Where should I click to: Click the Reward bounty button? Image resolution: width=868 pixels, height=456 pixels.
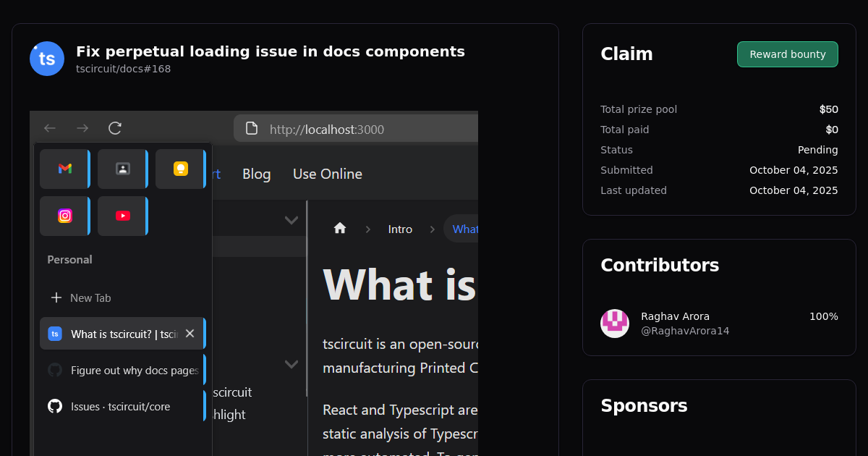[x=787, y=54]
